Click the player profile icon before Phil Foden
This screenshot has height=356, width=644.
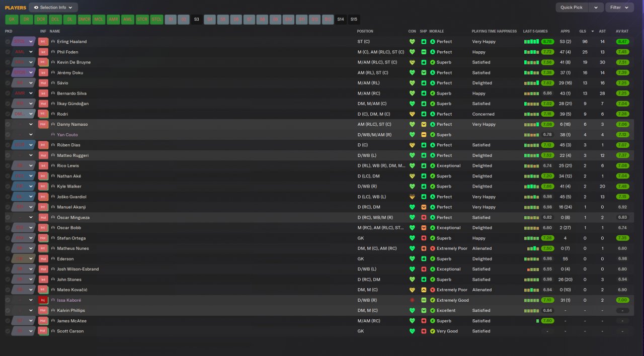53,52
